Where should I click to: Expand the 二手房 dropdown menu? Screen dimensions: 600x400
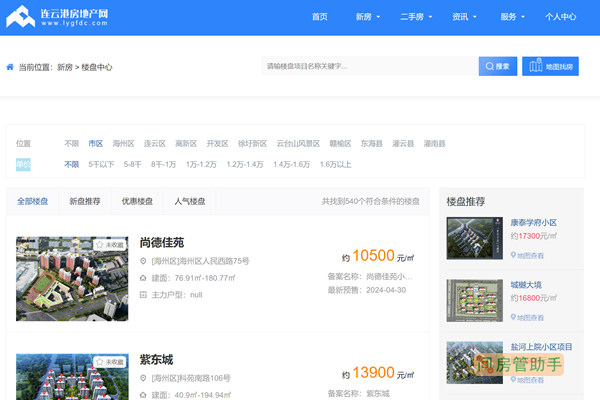tap(416, 17)
